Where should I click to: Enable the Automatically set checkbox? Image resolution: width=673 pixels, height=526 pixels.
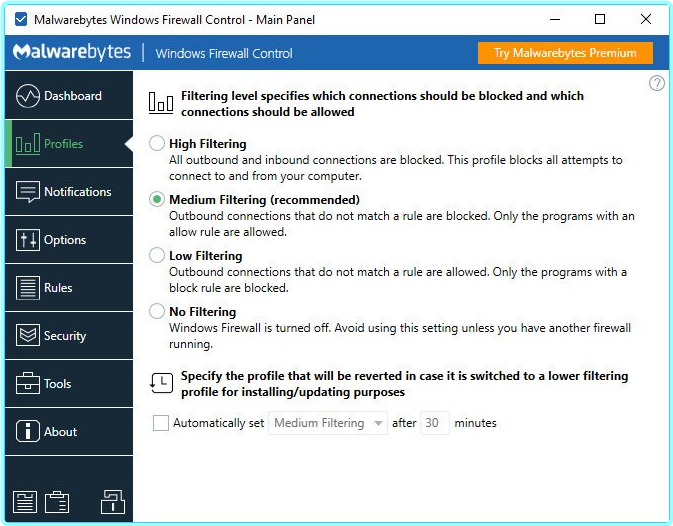click(x=161, y=423)
